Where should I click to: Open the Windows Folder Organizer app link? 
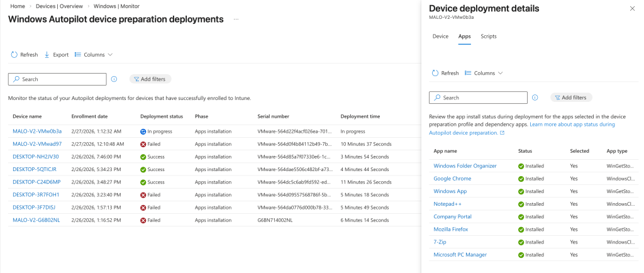pyautogui.click(x=465, y=166)
